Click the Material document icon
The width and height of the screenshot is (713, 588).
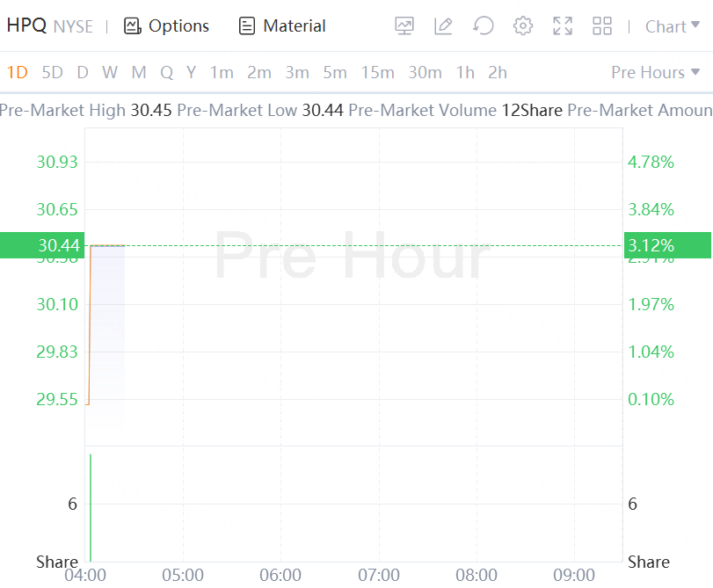[247, 26]
